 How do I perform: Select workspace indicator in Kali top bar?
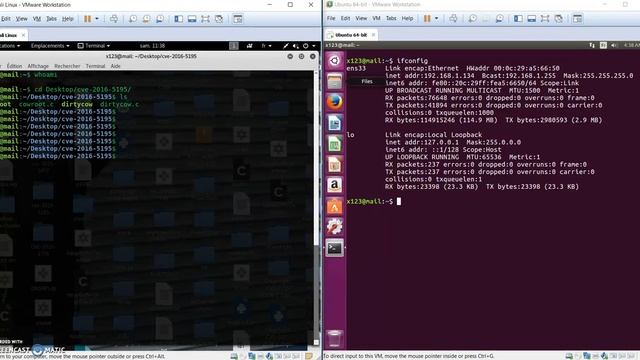tap(233, 46)
